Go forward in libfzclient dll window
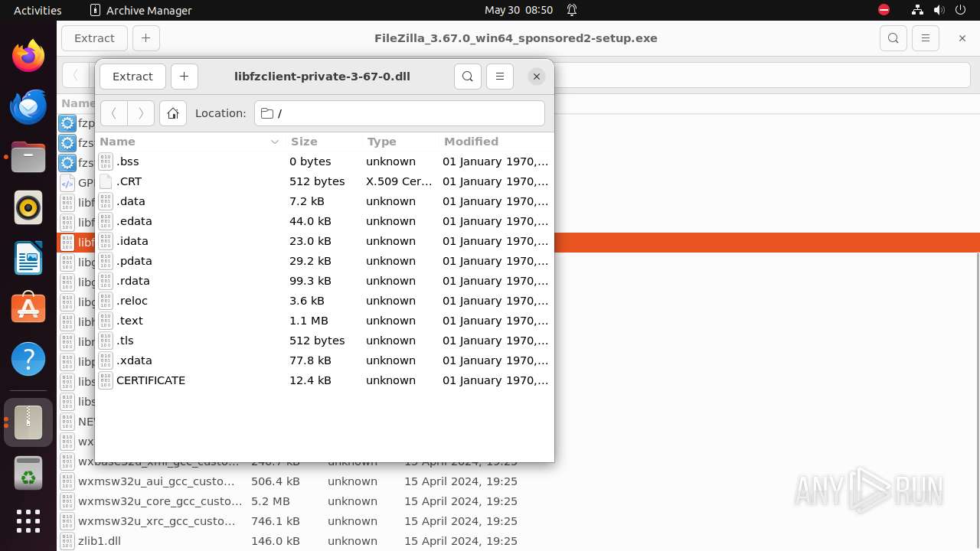The width and height of the screenshot is (980, 551). (x=141, y=113)
